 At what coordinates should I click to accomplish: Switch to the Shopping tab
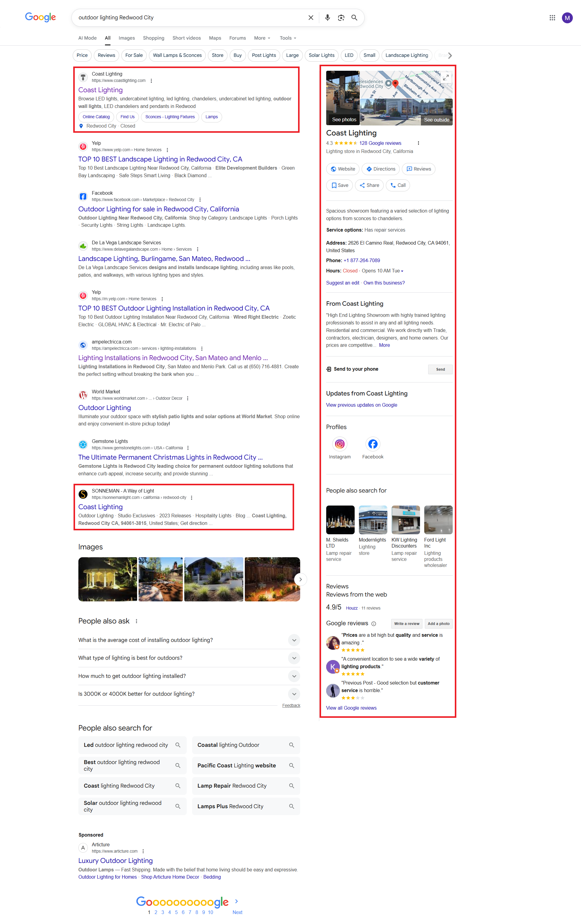pyautogui.click(x=154, y=38)
